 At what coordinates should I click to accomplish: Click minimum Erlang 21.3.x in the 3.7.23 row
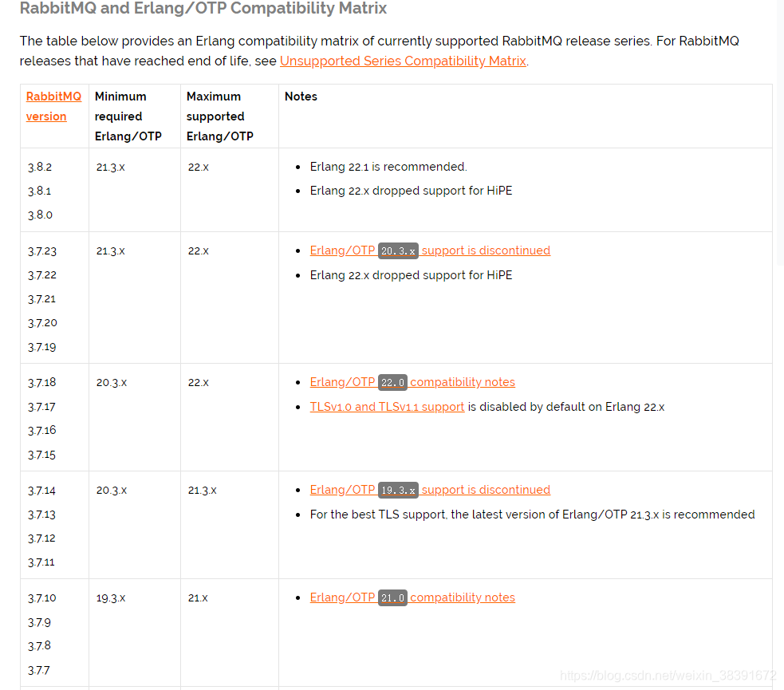111,251
